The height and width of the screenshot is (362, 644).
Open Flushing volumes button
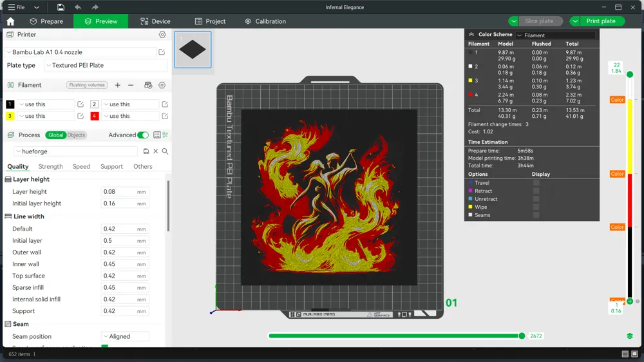[87, 85]
